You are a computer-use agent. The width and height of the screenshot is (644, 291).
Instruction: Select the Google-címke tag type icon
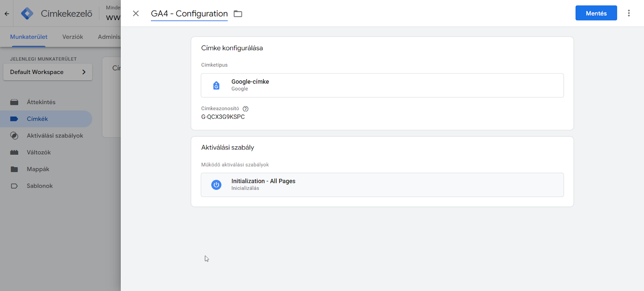tap(216, 85)
